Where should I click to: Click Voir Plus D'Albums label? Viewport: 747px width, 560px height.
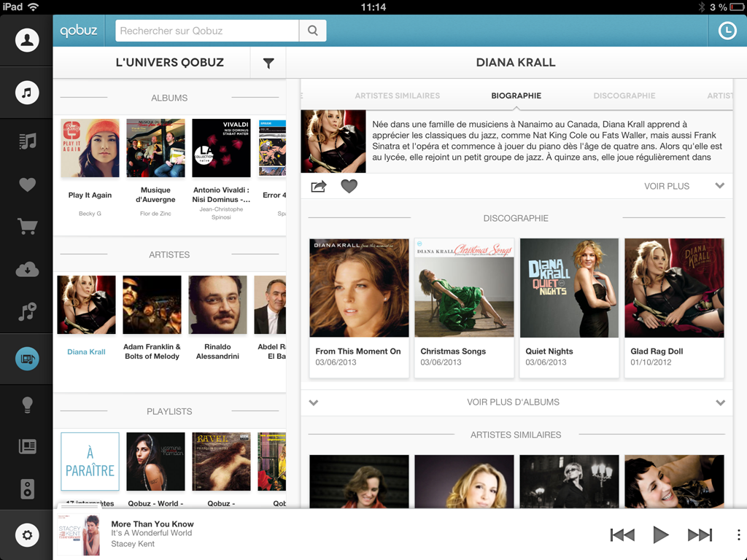(x=513, y=402)
